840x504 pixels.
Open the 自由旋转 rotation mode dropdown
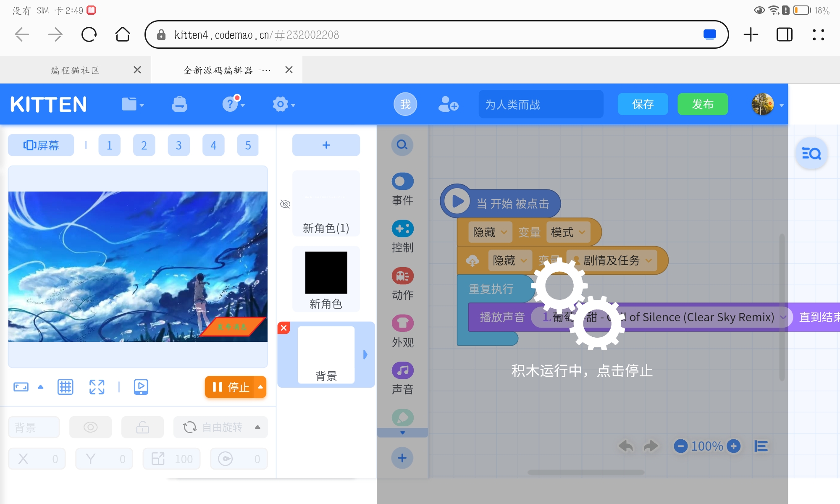pyautogui.click(x=220, y=427)
